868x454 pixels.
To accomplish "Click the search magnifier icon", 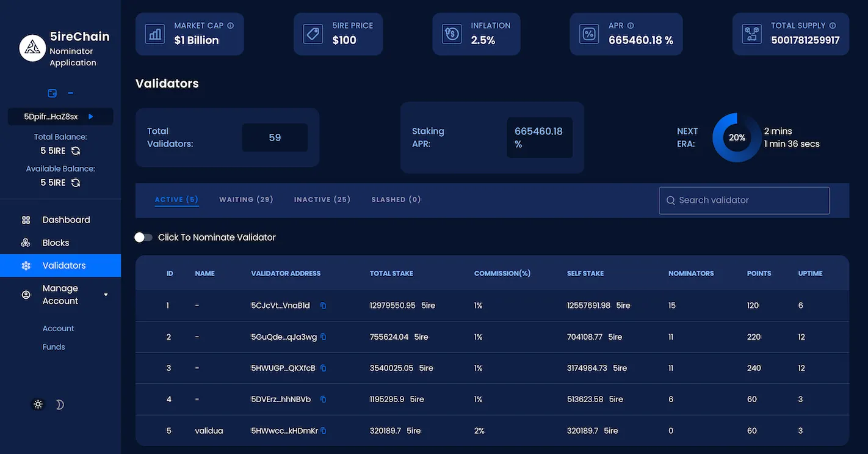I will click(671, 200).
